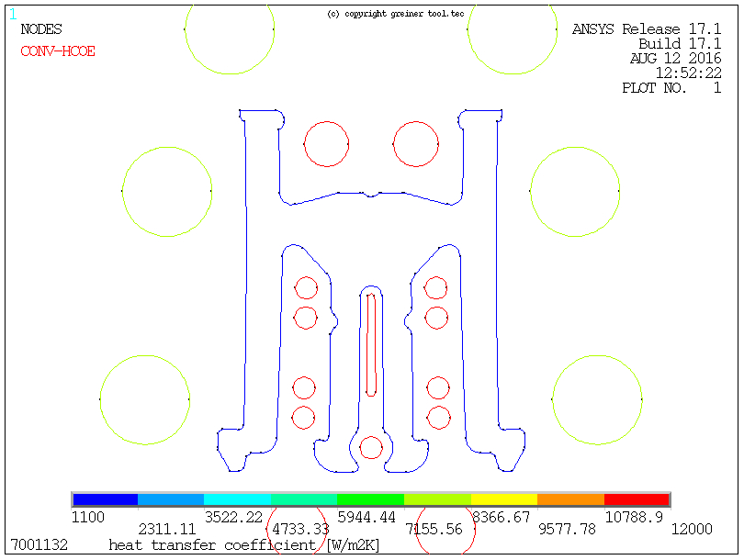The width and height of the screenshot is (744, 560).
Task: Click the 1100 legend value
Action: 88,517
